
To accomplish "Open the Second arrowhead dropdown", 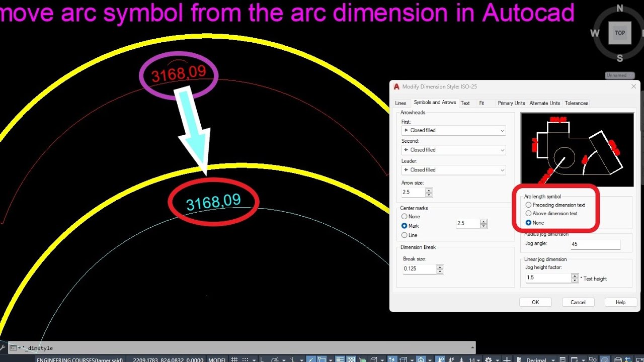I will click(x=453, y=150).
